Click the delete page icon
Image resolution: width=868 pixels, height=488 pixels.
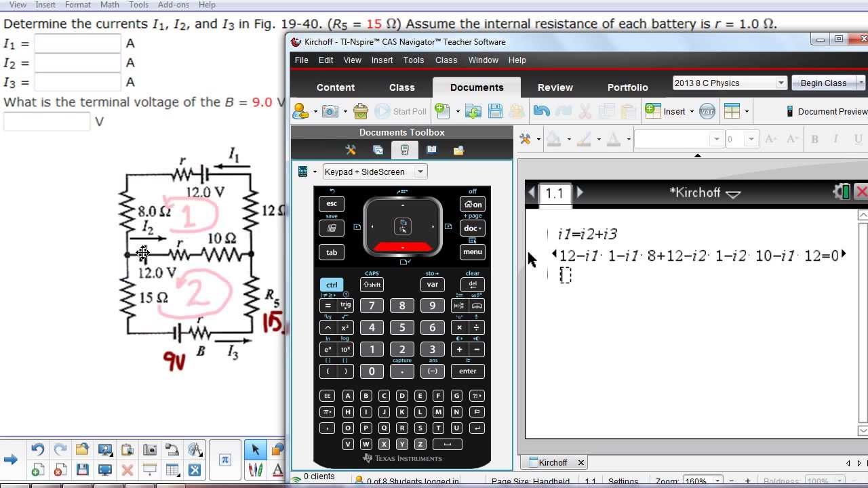[60, 470]
